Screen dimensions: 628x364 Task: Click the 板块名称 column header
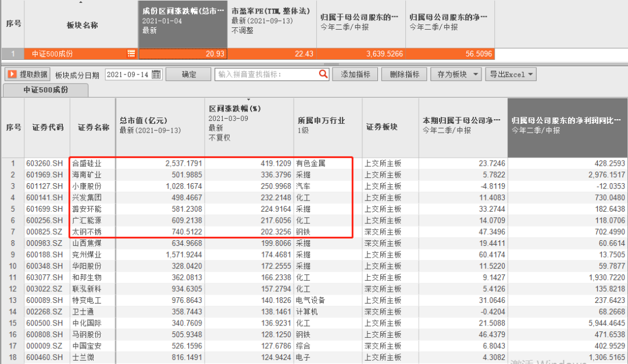[82, 25]
